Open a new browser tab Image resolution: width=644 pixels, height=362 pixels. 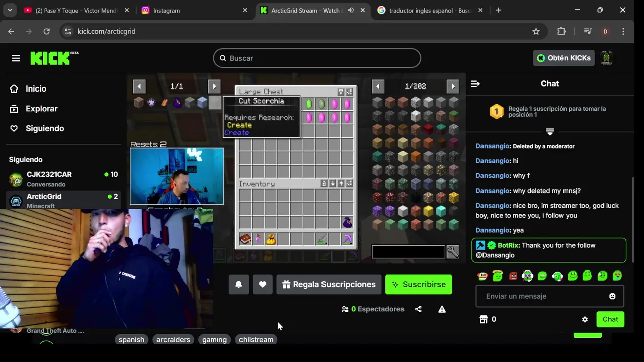498,10
